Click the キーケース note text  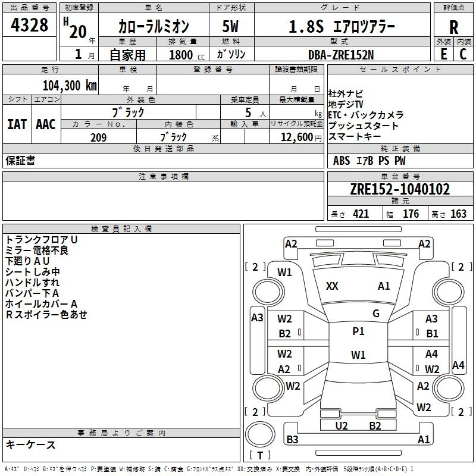pyautogui.click(x=31, y=445)
